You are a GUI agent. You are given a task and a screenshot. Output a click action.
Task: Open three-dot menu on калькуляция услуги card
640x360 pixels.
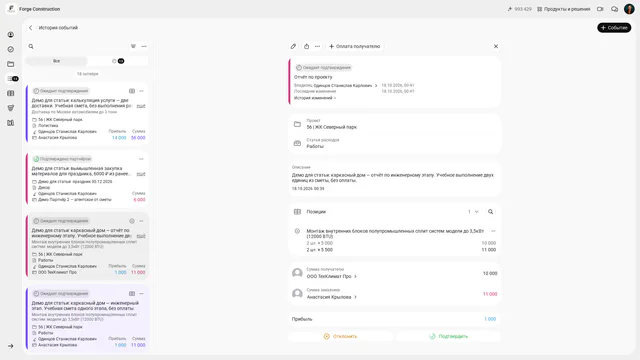pyautogui.click(x=141, y=91)
